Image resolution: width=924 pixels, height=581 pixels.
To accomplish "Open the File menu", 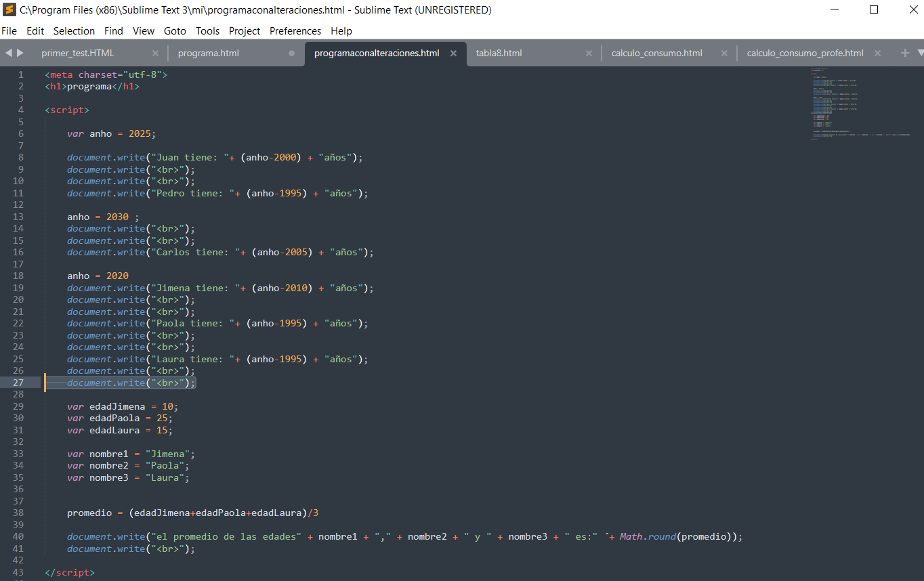I will click(9, 31).
